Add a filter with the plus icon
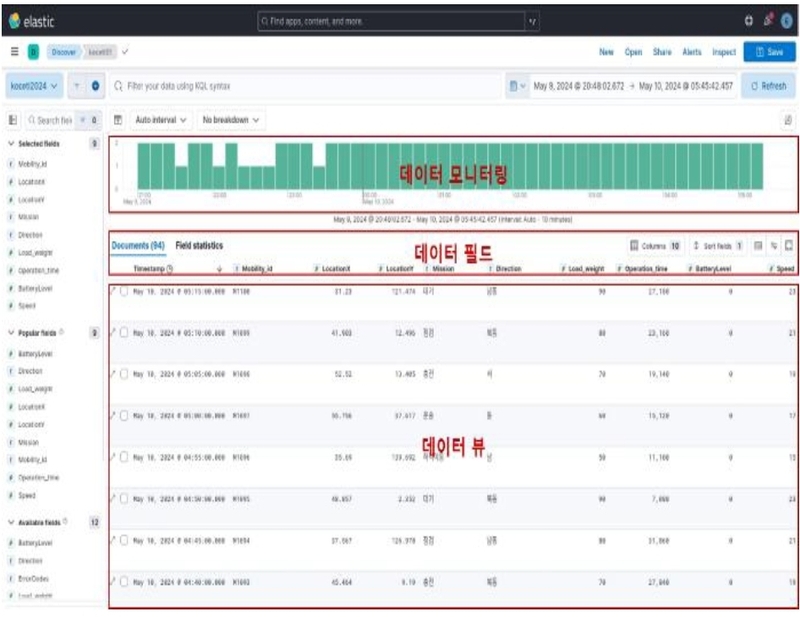The height and width of the screenshot is (617, 800). pos(95,86)
